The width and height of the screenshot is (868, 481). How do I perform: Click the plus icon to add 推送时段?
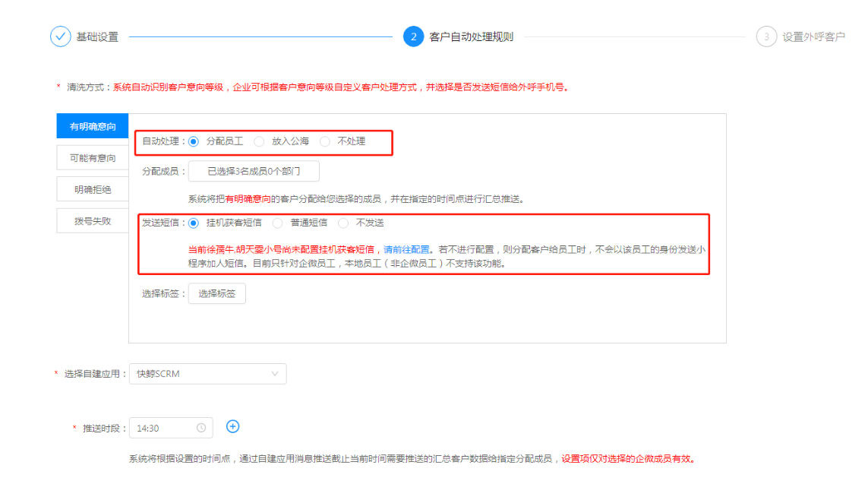[232, 426]
